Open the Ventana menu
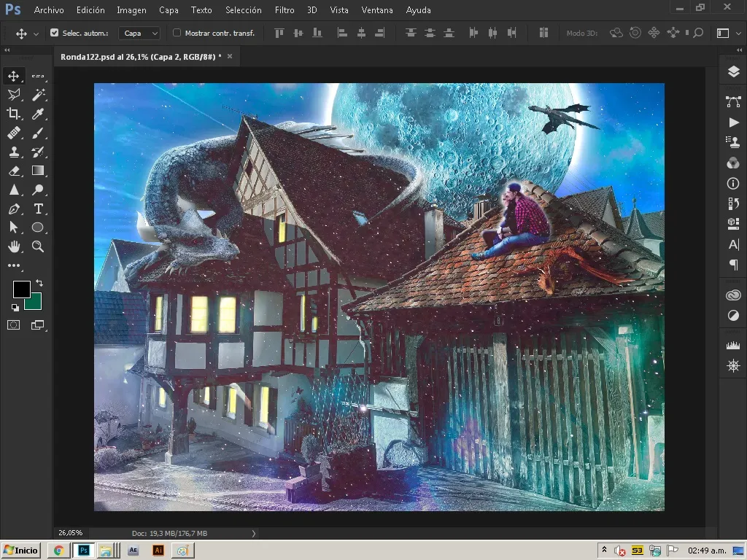 click(x=377, y=10)
